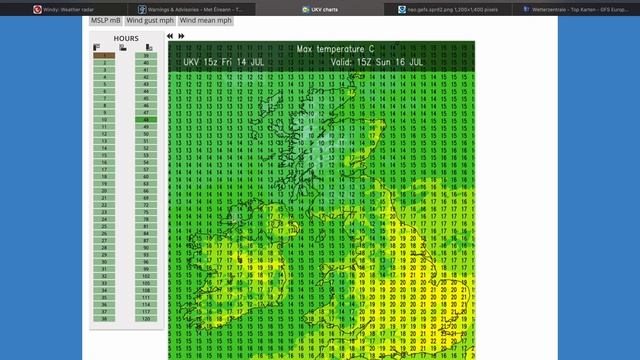640x360 pixels.
Task: Select forecast hour 38
Action: tap(104, 319)
